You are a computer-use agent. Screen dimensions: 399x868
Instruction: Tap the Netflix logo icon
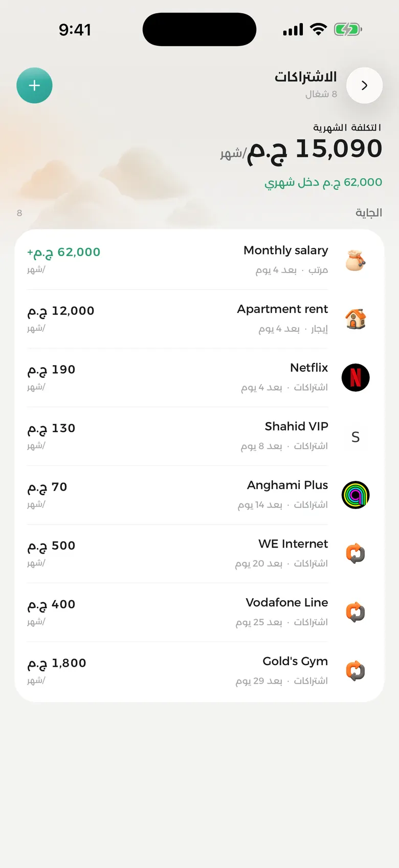(356, 377)
